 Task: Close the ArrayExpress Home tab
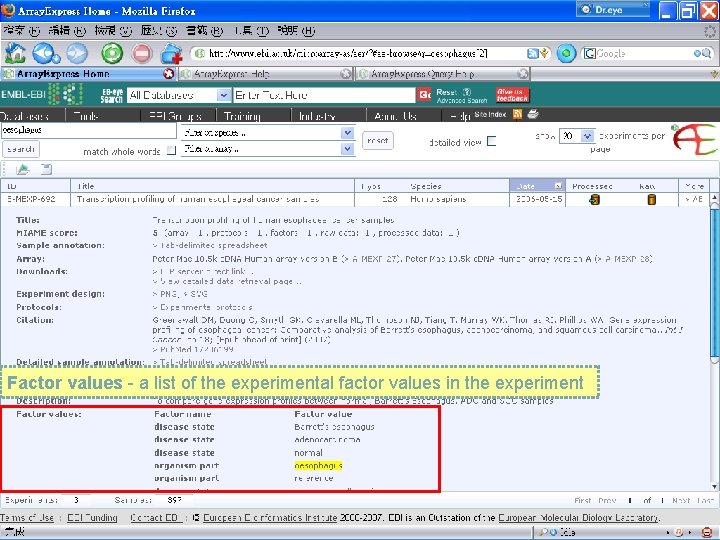[169, 73]
